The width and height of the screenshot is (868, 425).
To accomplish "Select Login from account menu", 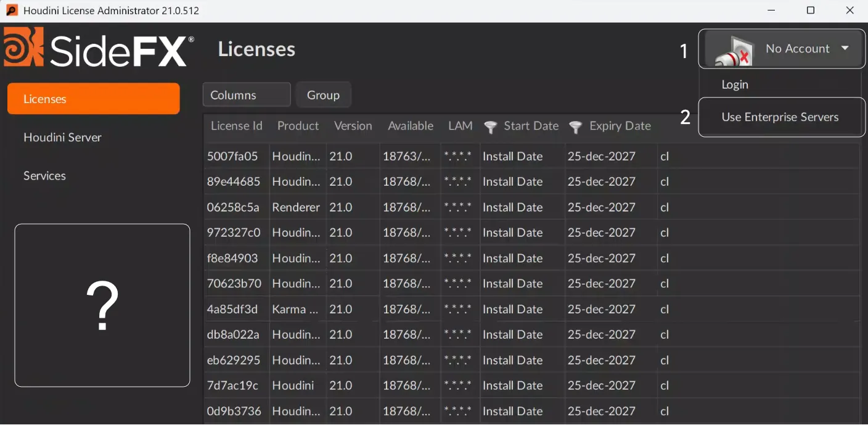I will coord(735,85).
